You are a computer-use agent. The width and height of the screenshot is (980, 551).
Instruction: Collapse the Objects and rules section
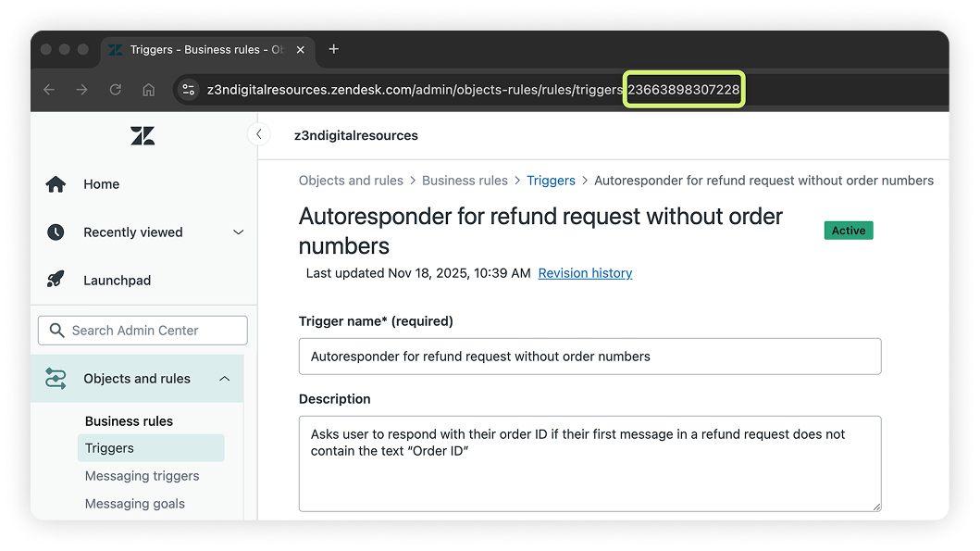pos(224,379)
